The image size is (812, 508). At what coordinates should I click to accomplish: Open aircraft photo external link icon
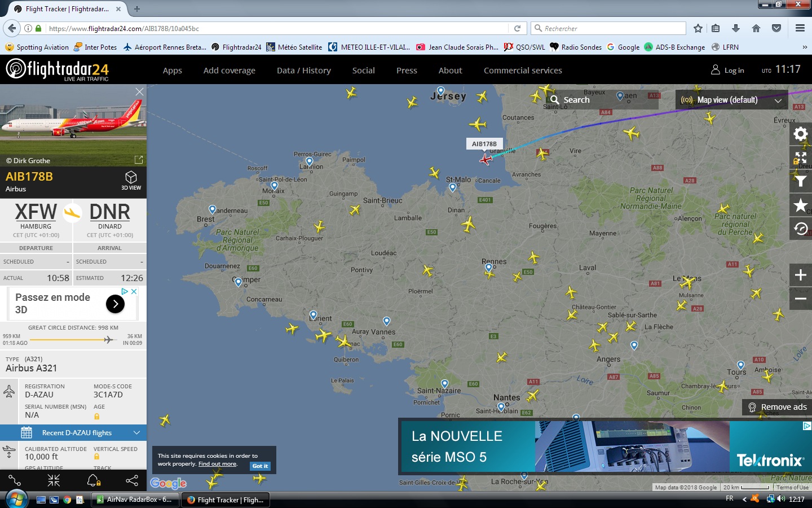pyautogui.click(x=139, y=160)
